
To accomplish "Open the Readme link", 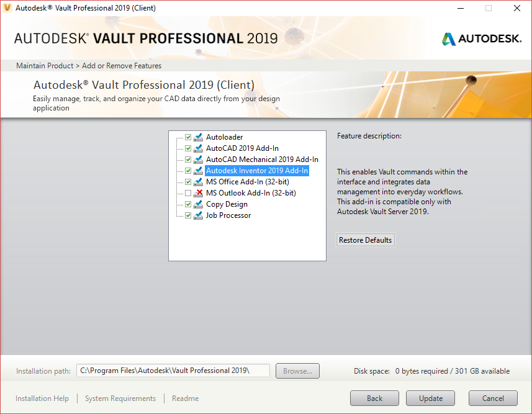I will coord(185,398).
